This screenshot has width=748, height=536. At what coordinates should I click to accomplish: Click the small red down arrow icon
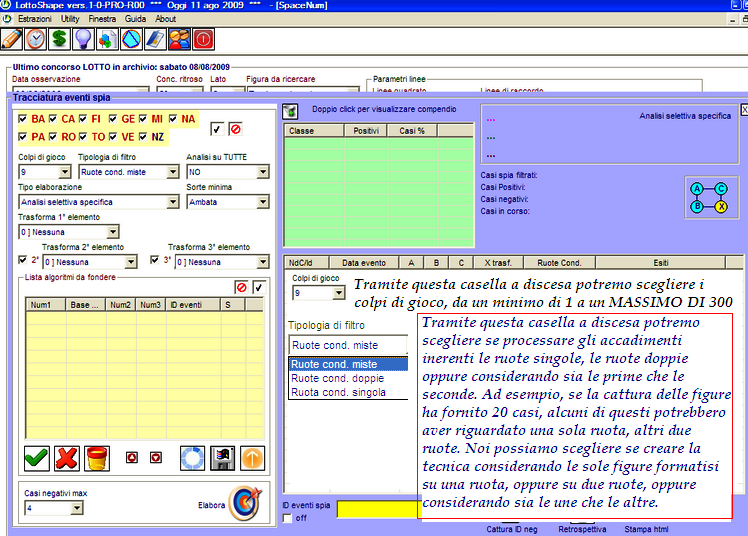tap(156, 457)
